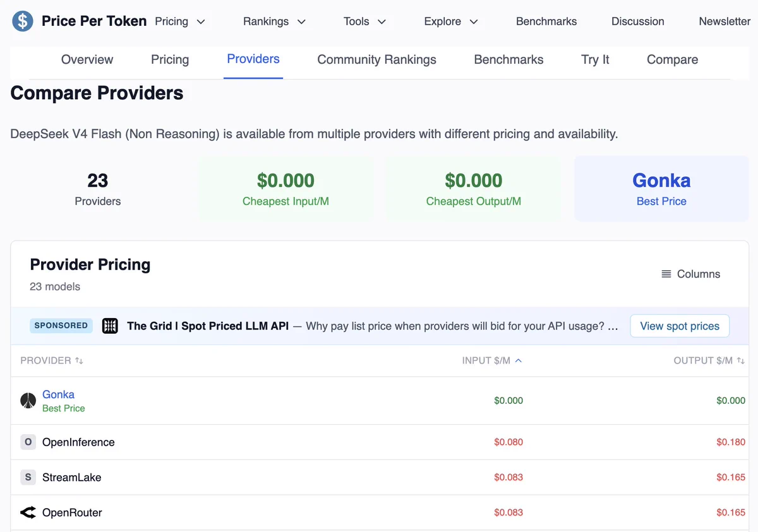The height and width of the screenshot is (532, 758).
Task: Switch to the Compare tab
Action: (672, 60)
